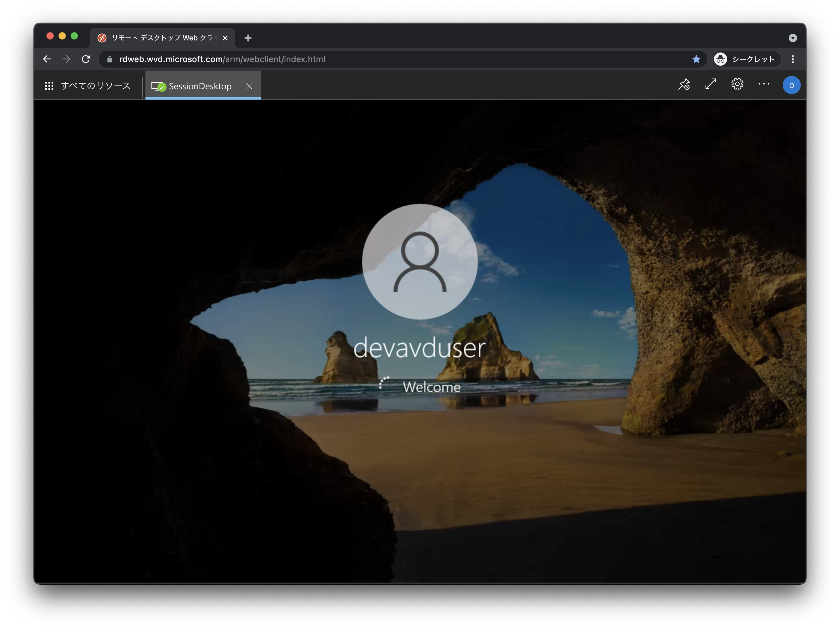
Task: Click the unpin toolbar icon
Action: [x=684, y=84]
